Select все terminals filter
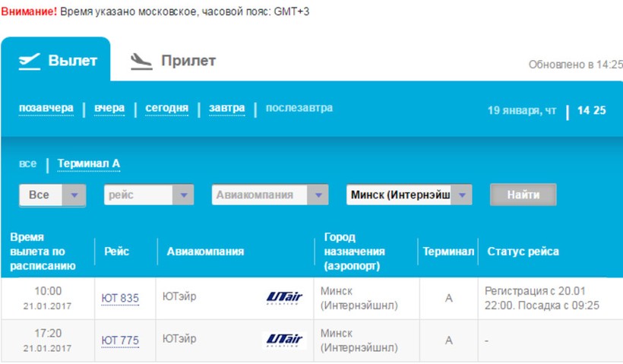 click(x=27, y=163)
